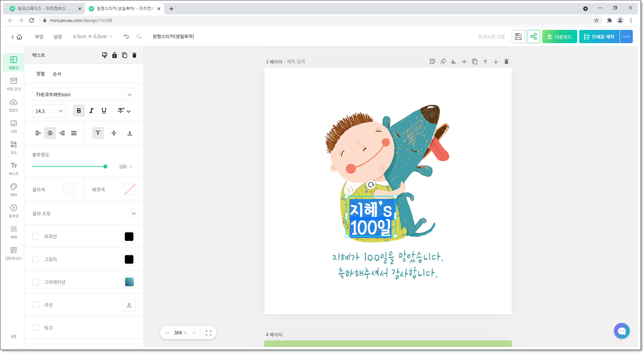This screenshot has width=644, height=353.
Task: Delete page 3 with trash icon
Action: coord(506,61)
